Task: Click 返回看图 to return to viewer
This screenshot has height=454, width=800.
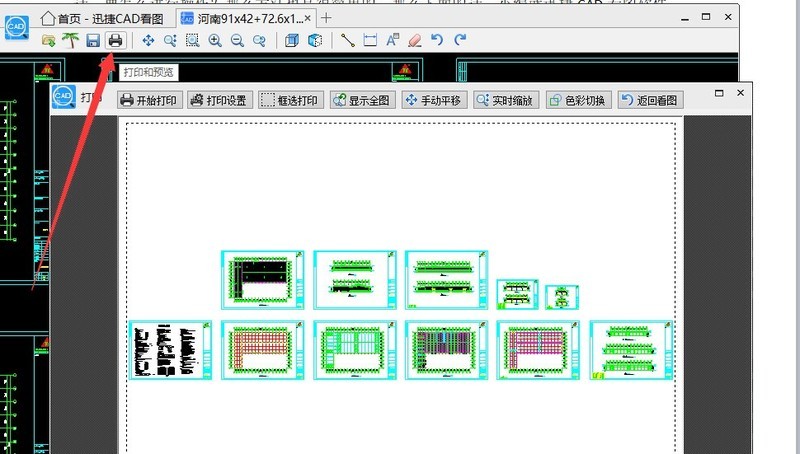Action: pyautogui.click(x=650, y=100)
